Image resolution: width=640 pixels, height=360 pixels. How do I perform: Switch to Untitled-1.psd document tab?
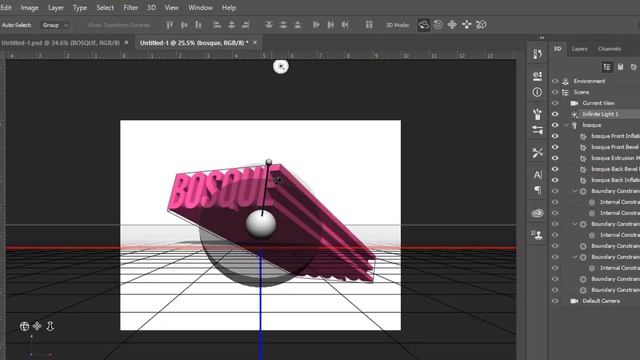[x=60, y=43]
